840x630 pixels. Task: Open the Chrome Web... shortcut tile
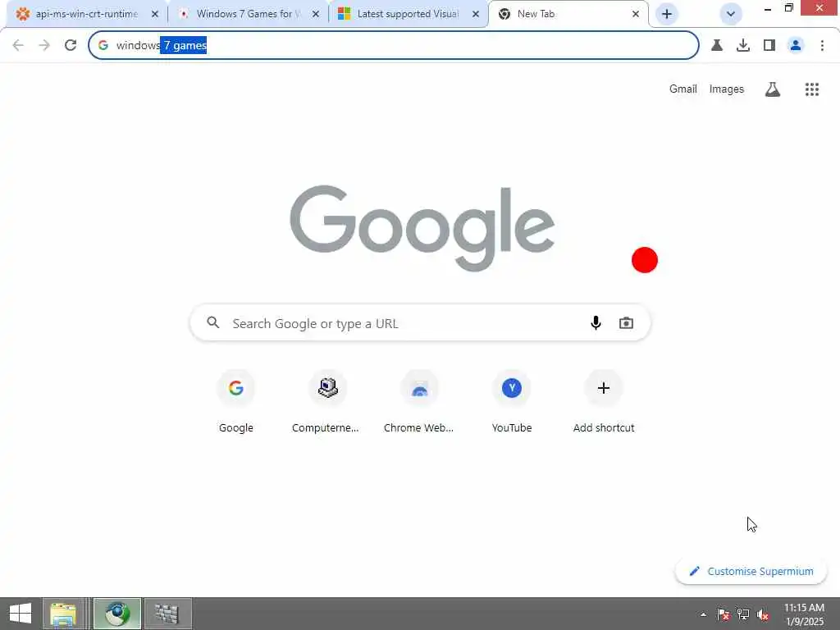point(419,402)
